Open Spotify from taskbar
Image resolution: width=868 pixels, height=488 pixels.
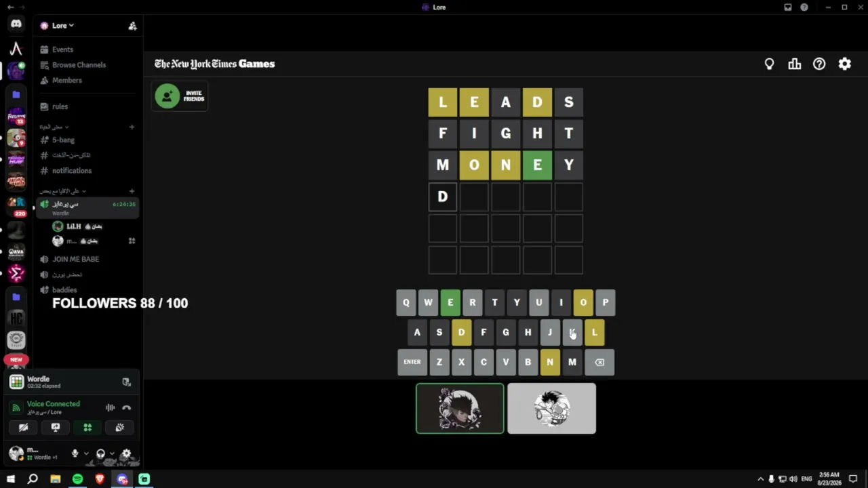click(x=77, y=479)
